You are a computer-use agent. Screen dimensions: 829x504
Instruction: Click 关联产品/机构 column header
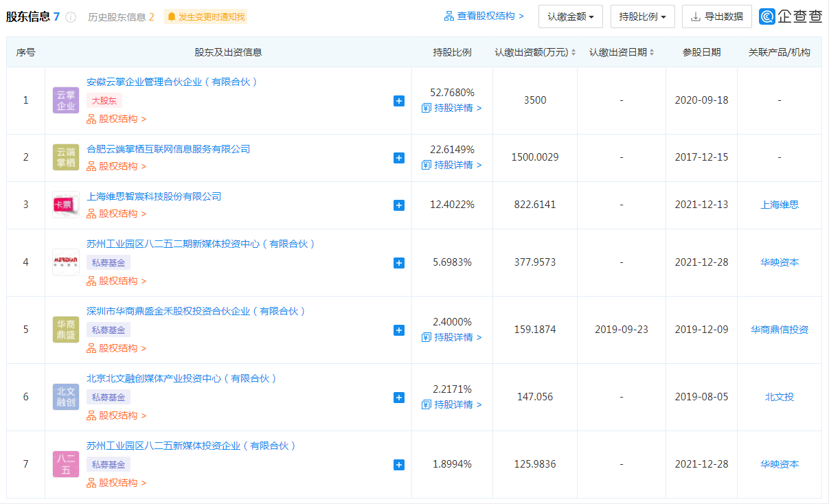point(780,52)
